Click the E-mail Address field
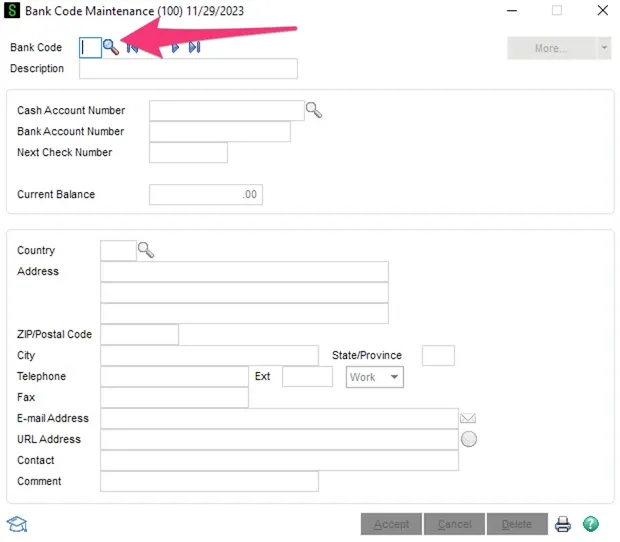The image size is (620, 542). (x=279, y=418)
